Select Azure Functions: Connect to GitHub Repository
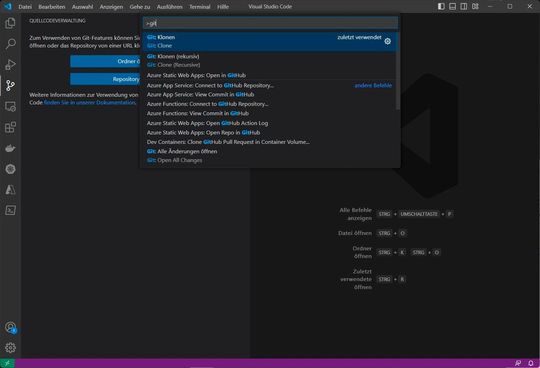 pos(269,104)
